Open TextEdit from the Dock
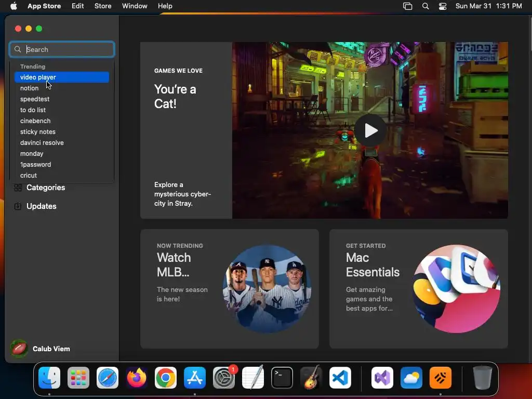Screen dimensions: 532x399 point(253,378)
